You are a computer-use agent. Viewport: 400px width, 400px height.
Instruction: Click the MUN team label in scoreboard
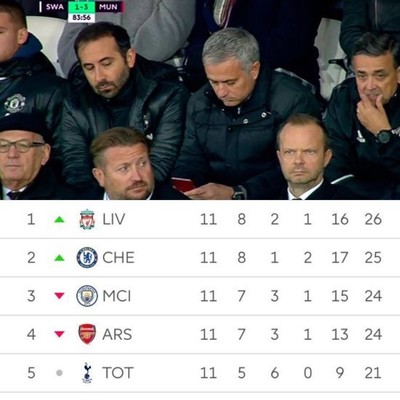108,7
